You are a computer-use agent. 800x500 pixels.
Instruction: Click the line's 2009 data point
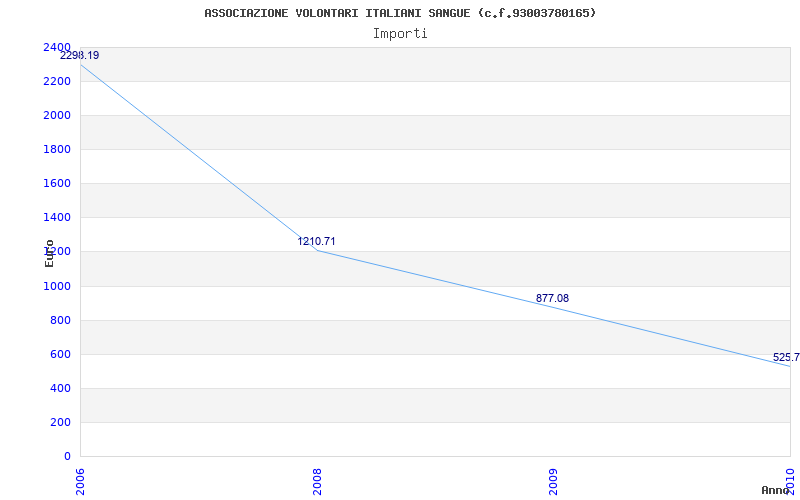tap(554, 307)
